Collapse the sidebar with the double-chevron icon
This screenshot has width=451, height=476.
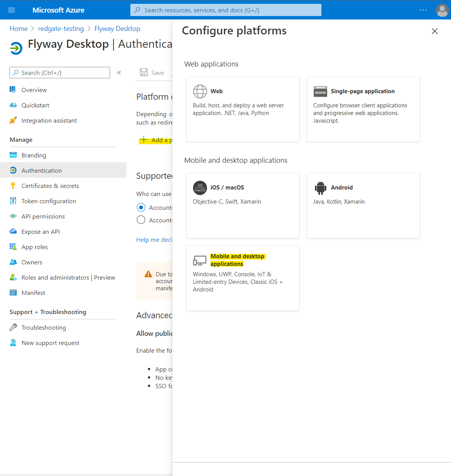coord(119,73)
